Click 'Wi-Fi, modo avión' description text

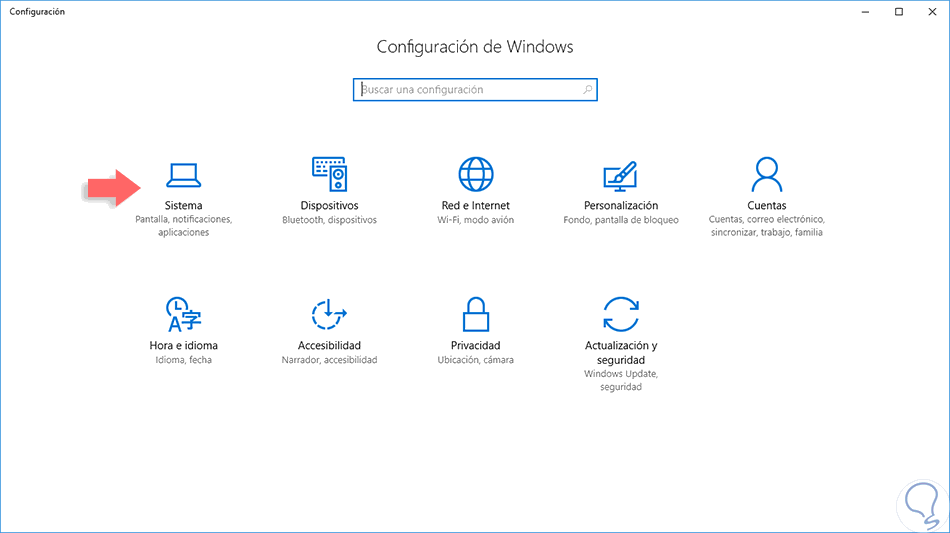point(476,220)
